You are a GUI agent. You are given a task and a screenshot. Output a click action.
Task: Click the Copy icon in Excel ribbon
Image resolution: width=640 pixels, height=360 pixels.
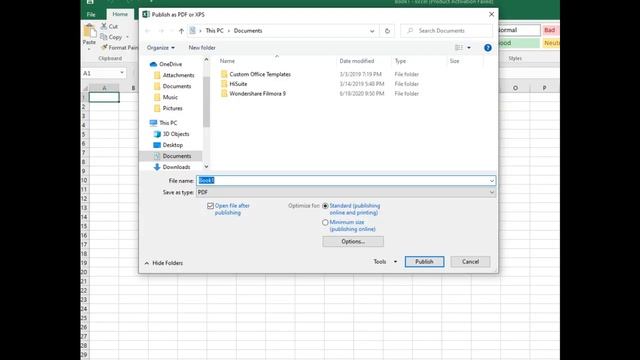click(104, 37)
